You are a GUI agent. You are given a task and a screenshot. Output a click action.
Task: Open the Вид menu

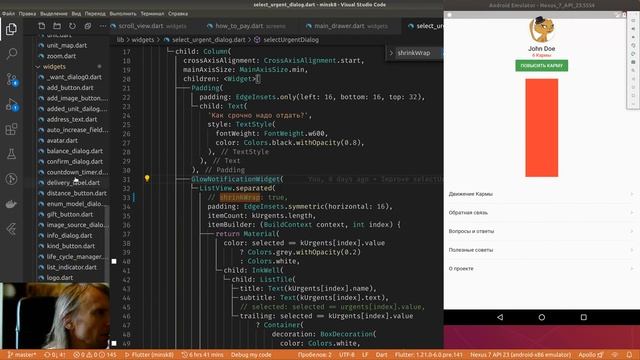pyautogui.click(x=76, y=13)
